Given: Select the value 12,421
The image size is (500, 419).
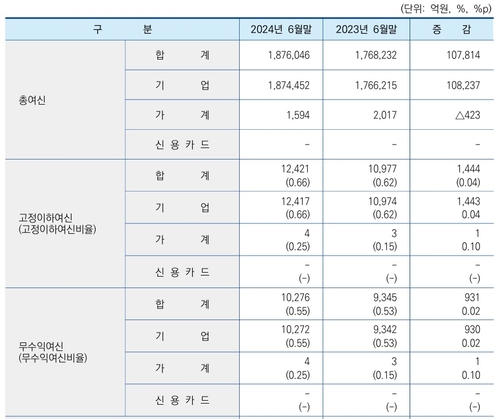Looking at the screenshot, I should coord(295,169).
